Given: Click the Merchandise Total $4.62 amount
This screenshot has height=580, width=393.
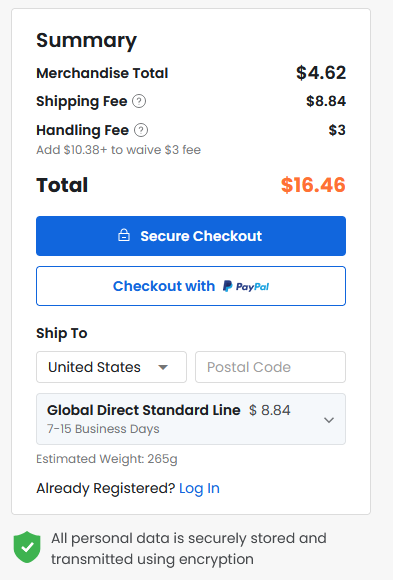Looking at the screenshot, I should click(x=321, y=72).
